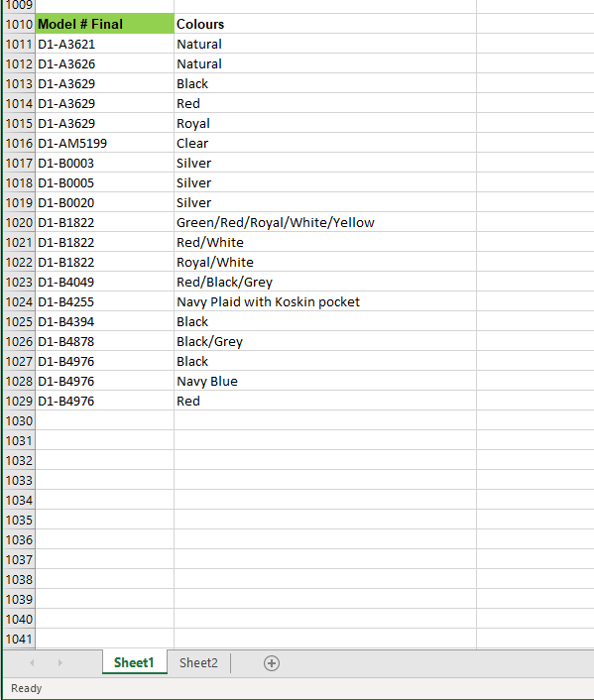Click cell containing D1-AM5199
Image resolution: width=594 pixels, height=700 pixels.
pos(104,143)
